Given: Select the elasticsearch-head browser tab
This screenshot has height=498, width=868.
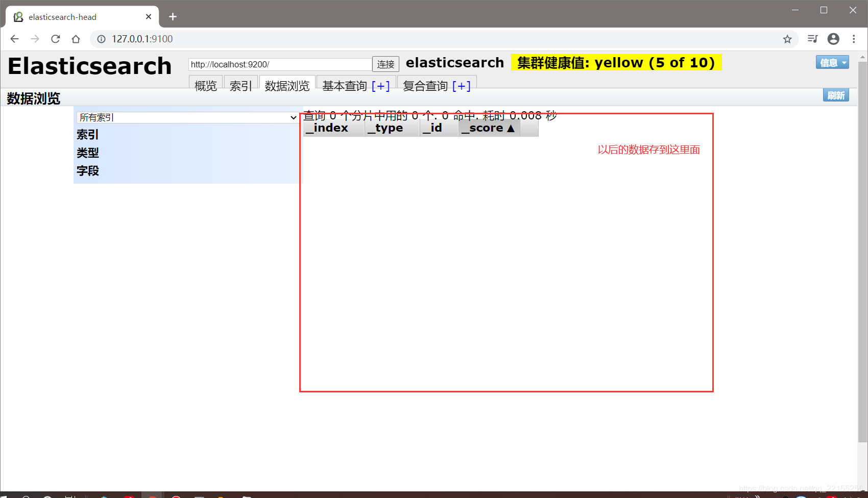Looking at the screenshot, I should (x=82, y=17).
